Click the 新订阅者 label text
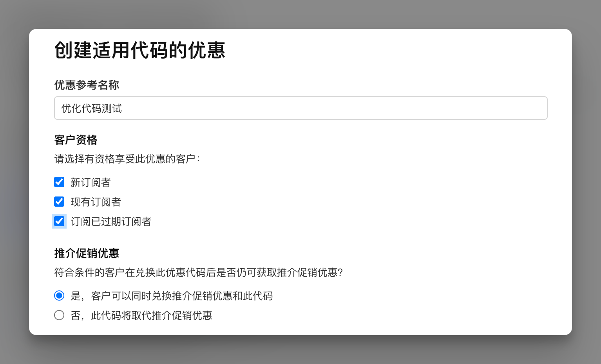601x364 pixels. coord(91,182)
